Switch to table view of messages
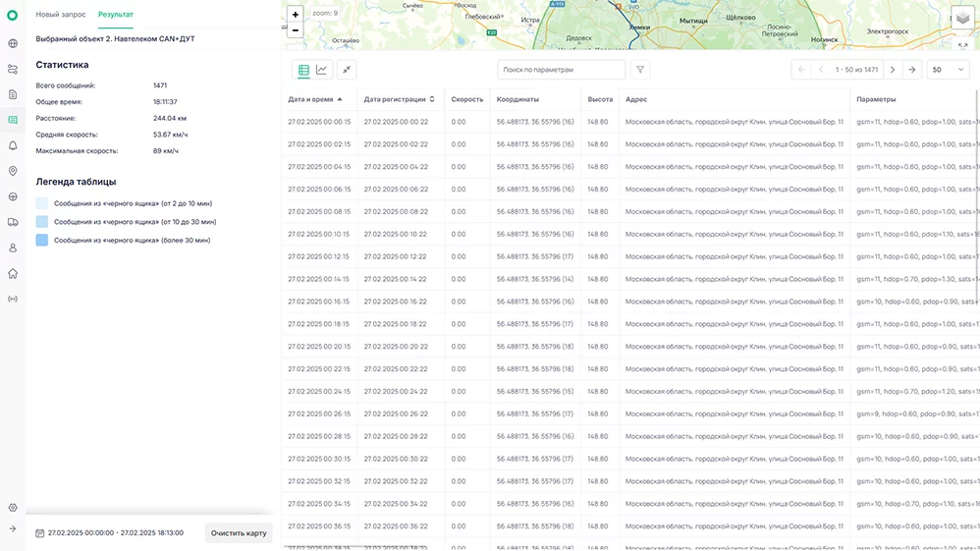This screenshot has width=980, height=551. pyautogui.click(x=303, y=70)
